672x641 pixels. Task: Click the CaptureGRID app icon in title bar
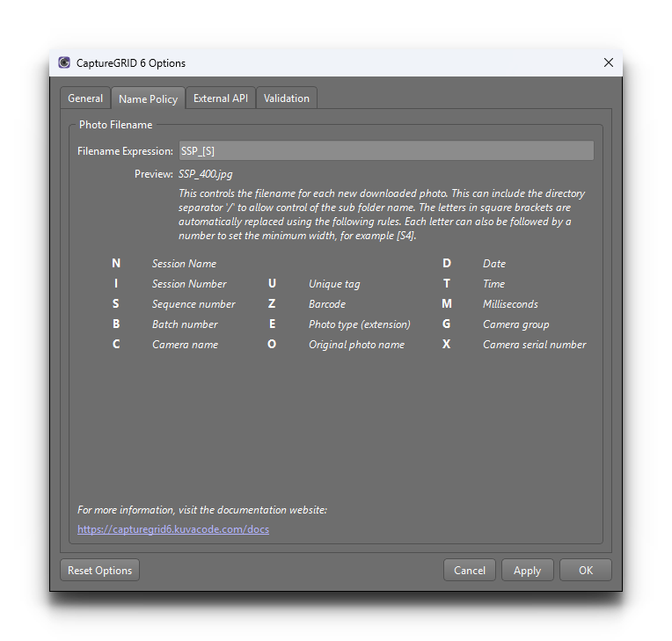[64, 62]
